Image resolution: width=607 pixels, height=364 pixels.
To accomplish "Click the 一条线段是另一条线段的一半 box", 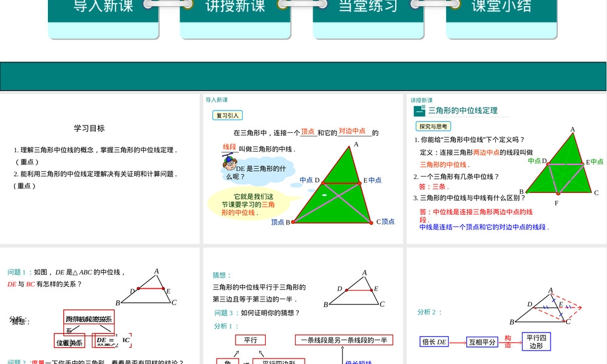I will point(344,340).
